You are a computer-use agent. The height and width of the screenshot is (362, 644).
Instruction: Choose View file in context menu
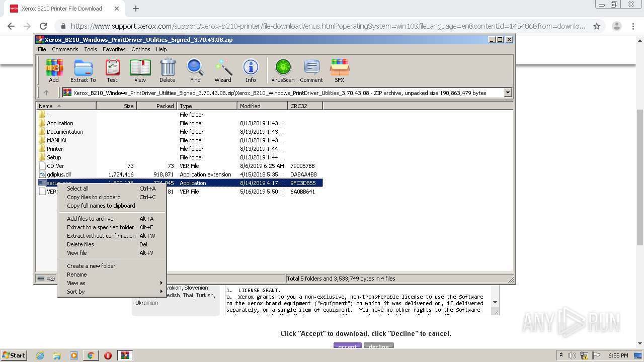[x=112, y=253]
